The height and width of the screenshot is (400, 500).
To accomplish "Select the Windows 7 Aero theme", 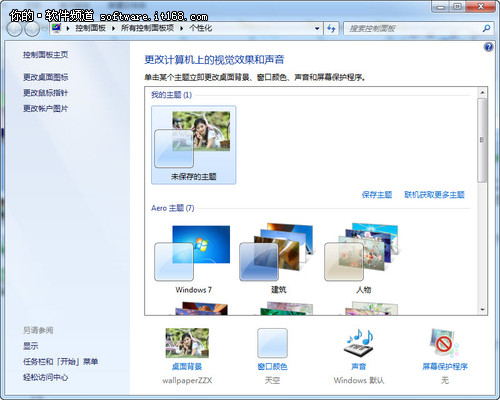I will tap(194, 259).
